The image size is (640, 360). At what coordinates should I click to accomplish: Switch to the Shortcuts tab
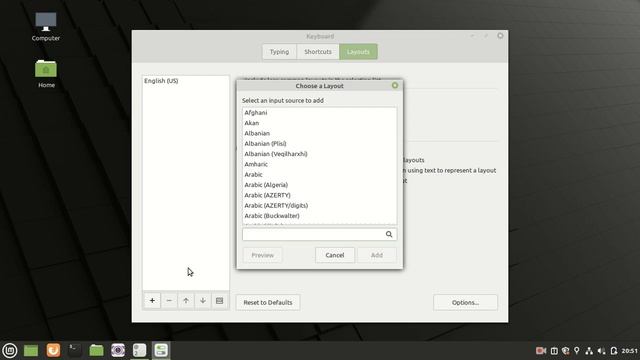click(x=318, y=52)
